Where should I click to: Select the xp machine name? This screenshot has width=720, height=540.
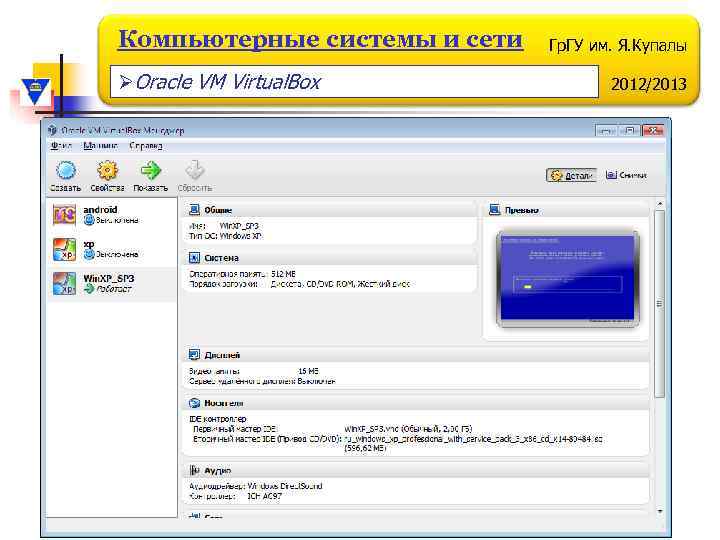(x=89, y=244)
